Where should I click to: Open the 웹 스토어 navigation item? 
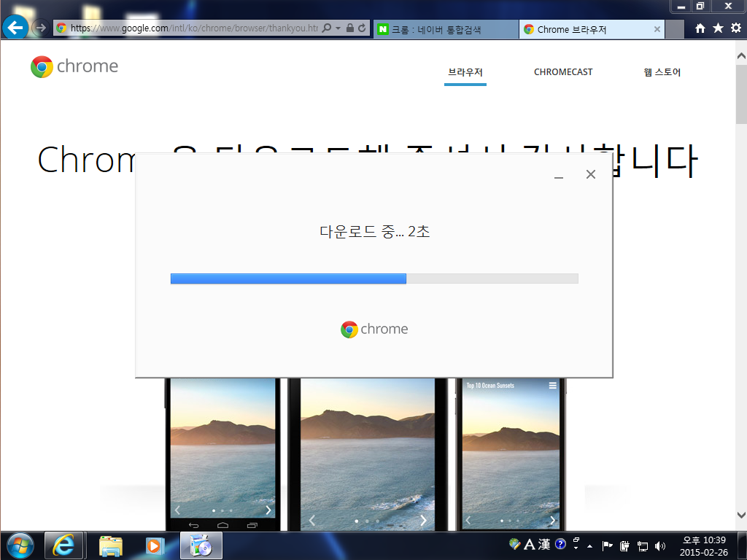pos(662,72)
